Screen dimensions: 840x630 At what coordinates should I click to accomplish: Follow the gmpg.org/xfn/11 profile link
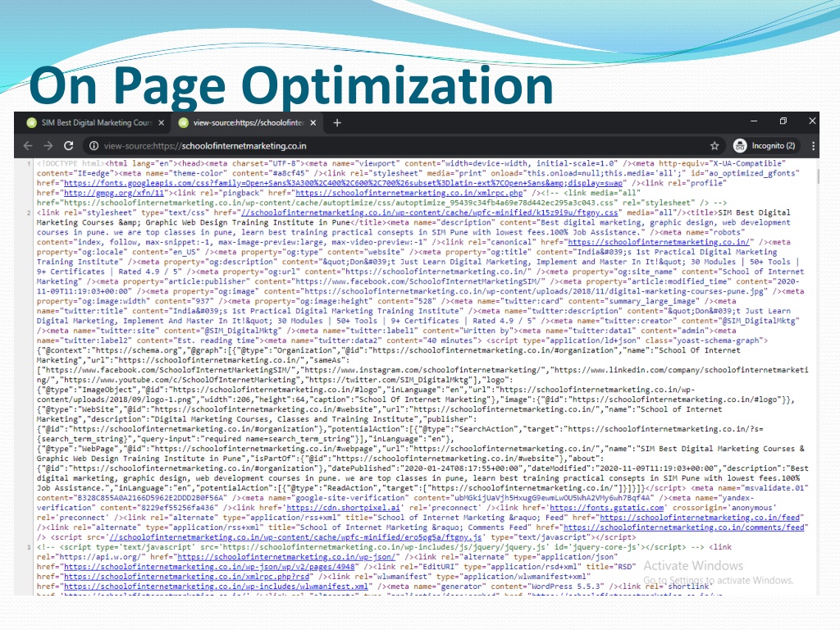114,193
